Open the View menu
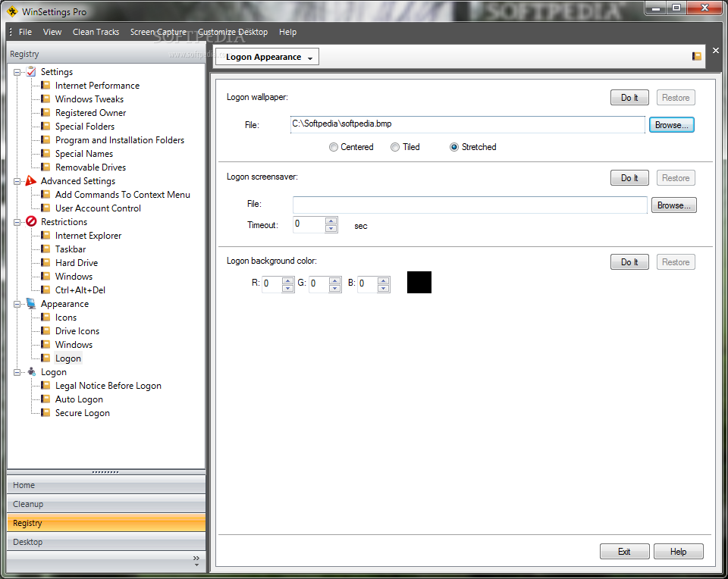Screen dimensions: 728x579 52,32
